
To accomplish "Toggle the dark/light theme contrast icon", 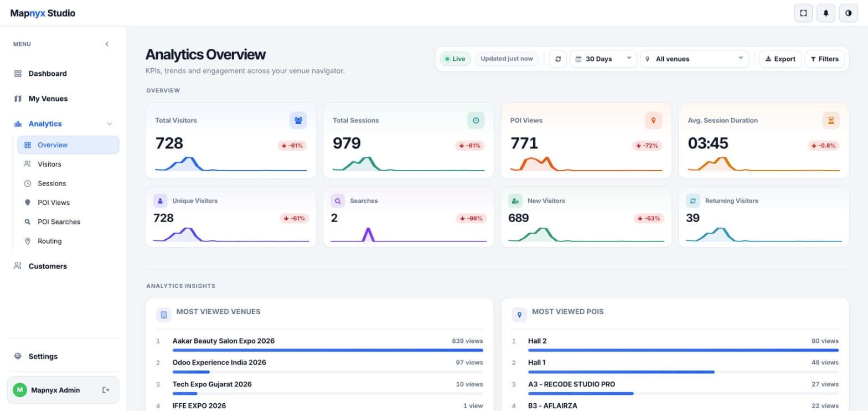I will point(849,13).
